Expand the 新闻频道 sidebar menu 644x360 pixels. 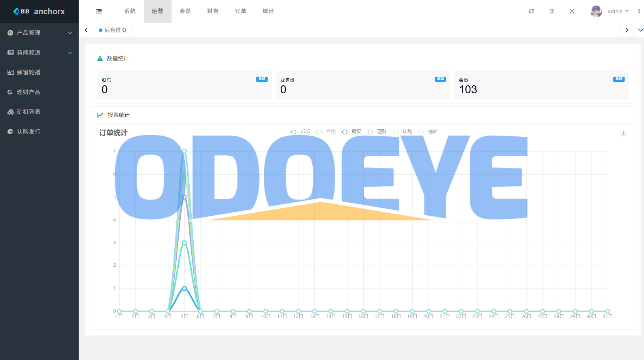40,53
